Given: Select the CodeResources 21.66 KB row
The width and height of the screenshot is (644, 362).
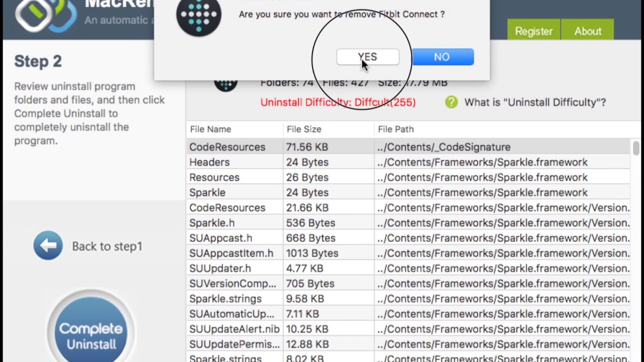Looking at the screenshot, I should pyautogui.click(x=409, y=208).
